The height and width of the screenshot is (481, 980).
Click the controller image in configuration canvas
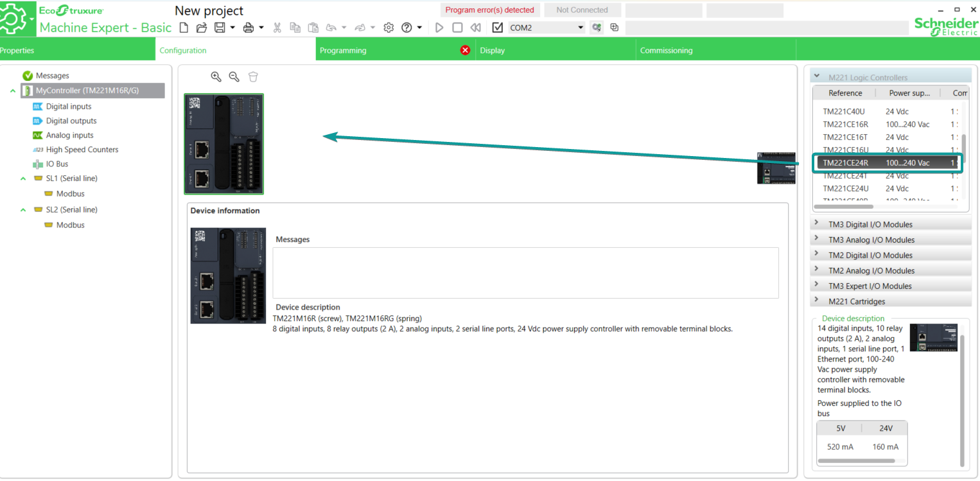(223, 144)
